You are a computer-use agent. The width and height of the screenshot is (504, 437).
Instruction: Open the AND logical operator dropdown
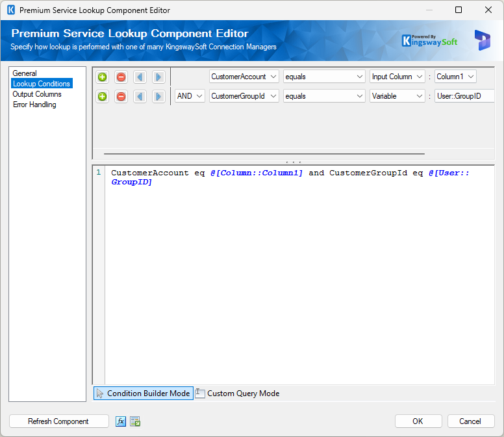(190, 96)
